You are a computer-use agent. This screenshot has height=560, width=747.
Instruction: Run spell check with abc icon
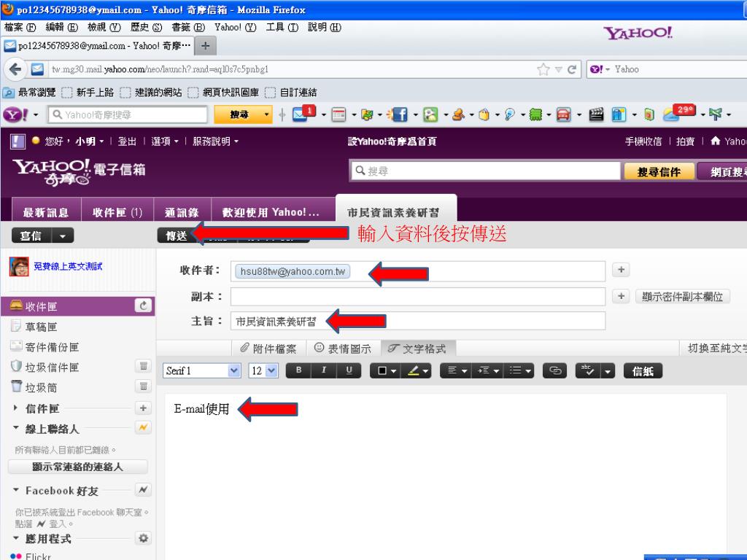[x=587, y=370]
